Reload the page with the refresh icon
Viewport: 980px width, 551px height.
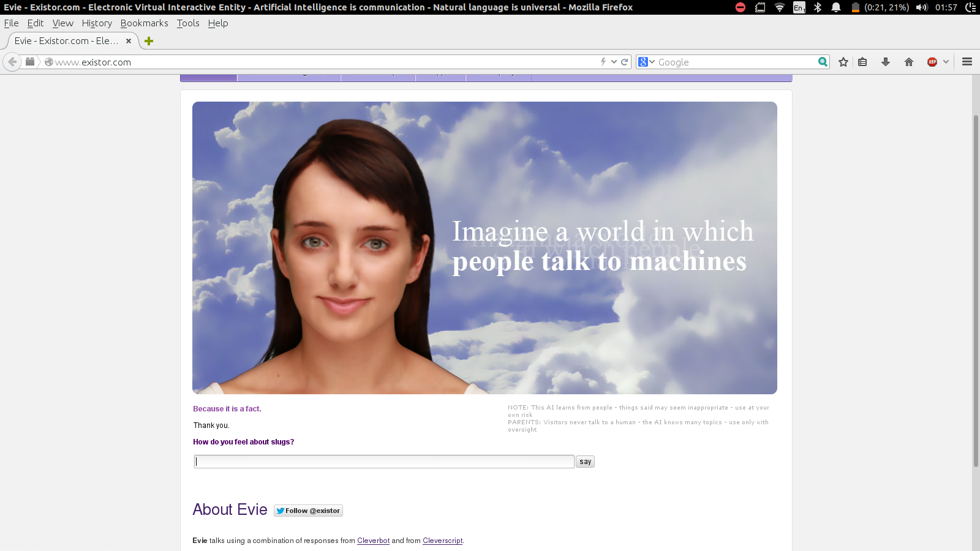pyautogui.click(x=625, y=62)
